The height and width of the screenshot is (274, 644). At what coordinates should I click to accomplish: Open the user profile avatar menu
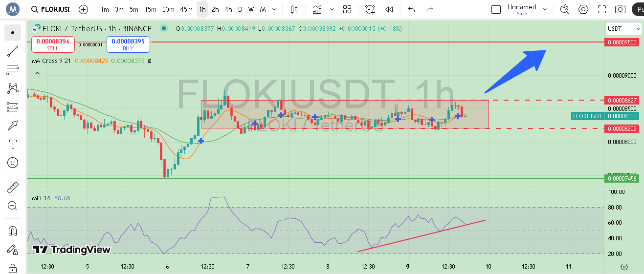[x=13, y=9]
